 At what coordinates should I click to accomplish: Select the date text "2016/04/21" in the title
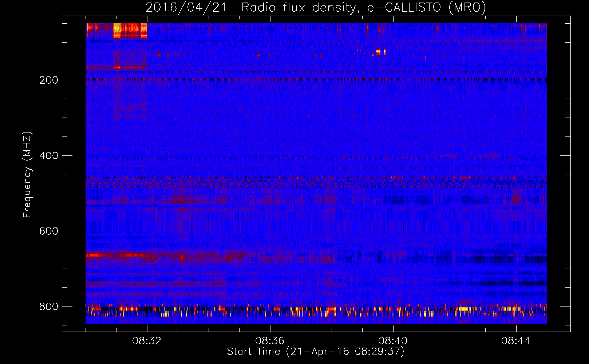click(x=186, y=8)
